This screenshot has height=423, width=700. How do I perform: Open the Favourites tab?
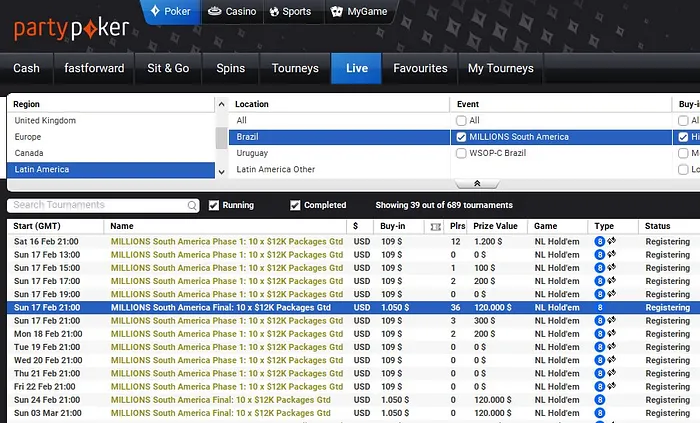420,68
